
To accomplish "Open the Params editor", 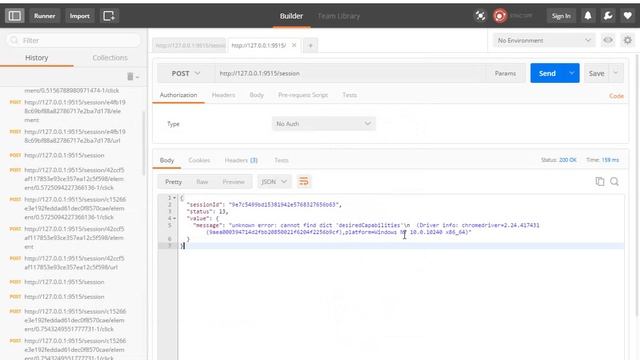I will (505, 73).
